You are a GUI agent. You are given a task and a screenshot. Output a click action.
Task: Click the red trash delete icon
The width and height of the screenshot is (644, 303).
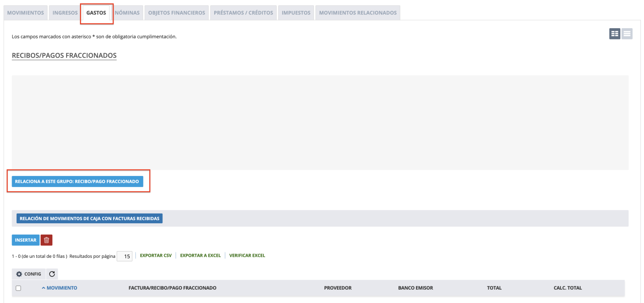pos(47,240)
